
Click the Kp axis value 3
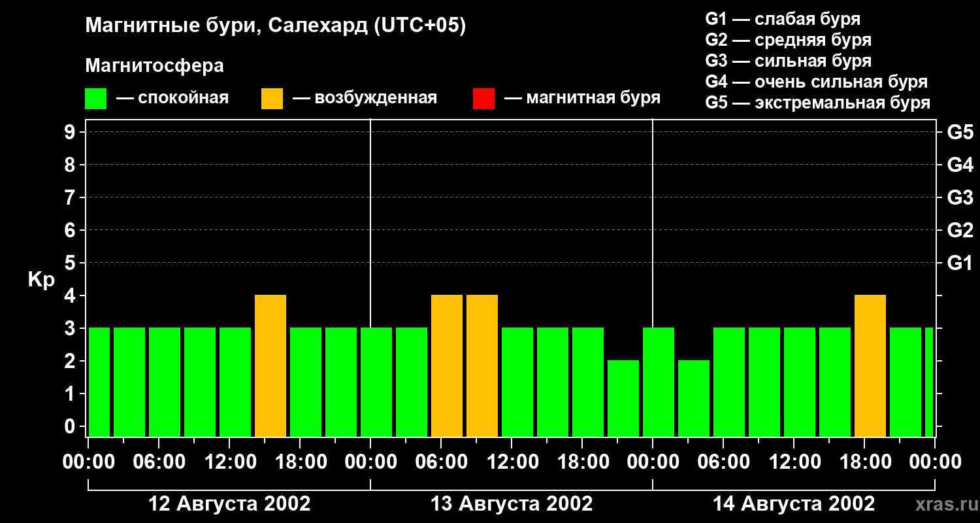click(71, 328)
